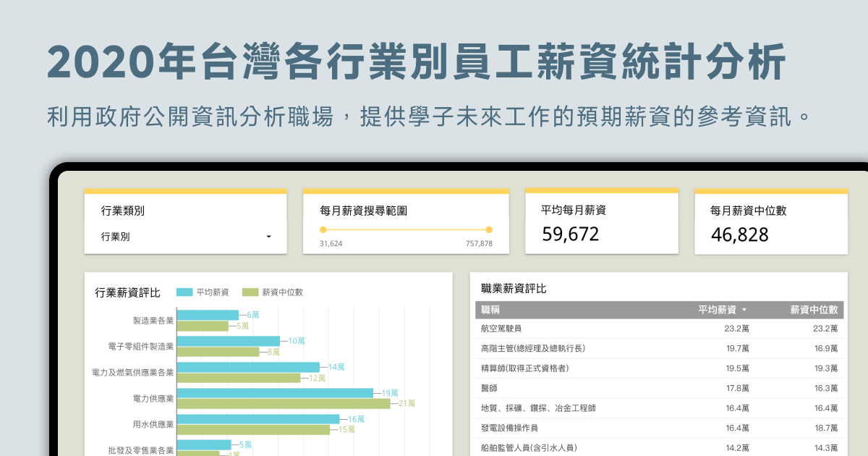Click 電力及燃氣供應業各業 average bar

pos(248,367)
